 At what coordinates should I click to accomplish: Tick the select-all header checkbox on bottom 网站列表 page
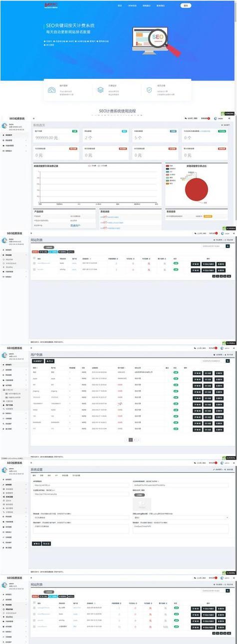[x=34, y=603]
